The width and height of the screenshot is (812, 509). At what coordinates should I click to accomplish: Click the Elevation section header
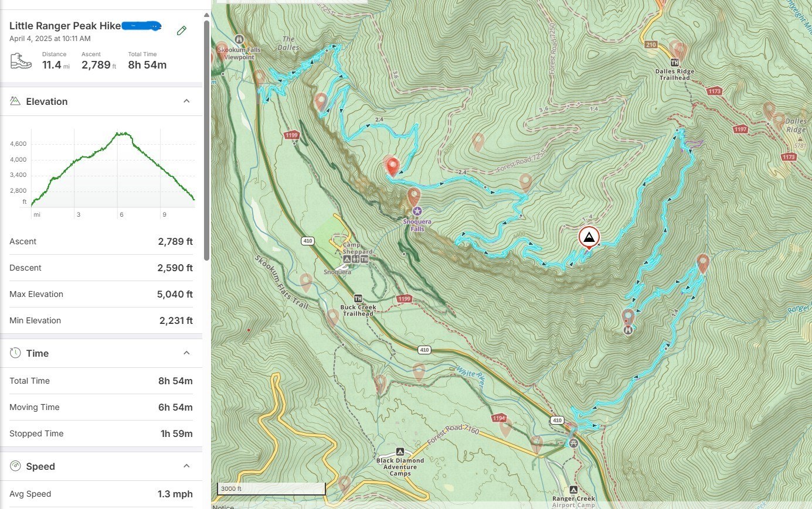pos(47,101)
